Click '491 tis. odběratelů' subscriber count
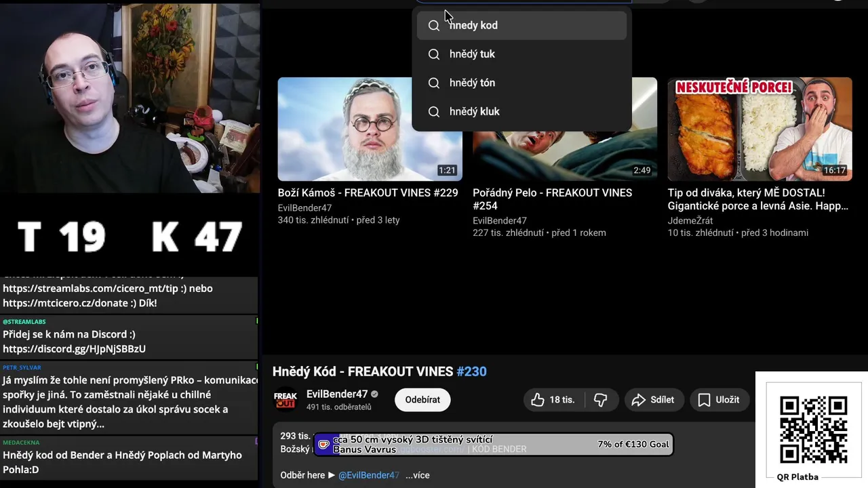This screenshot has height=488, width=868. [x=339, y=407]
